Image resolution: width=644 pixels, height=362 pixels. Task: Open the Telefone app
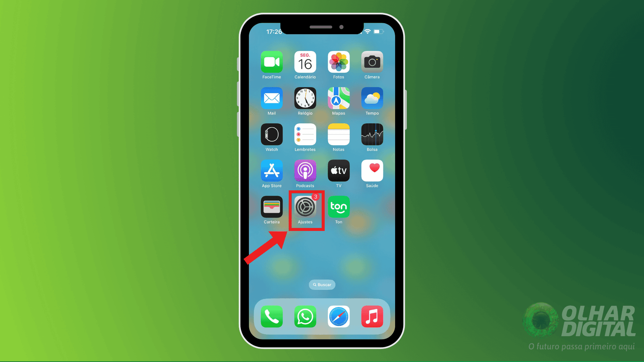[272, 317]
